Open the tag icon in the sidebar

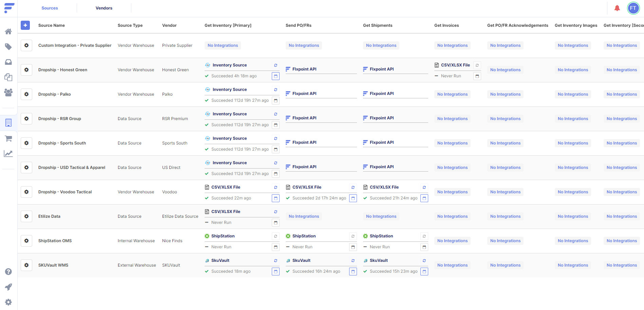pyautogui.click(x=8, y=46)
